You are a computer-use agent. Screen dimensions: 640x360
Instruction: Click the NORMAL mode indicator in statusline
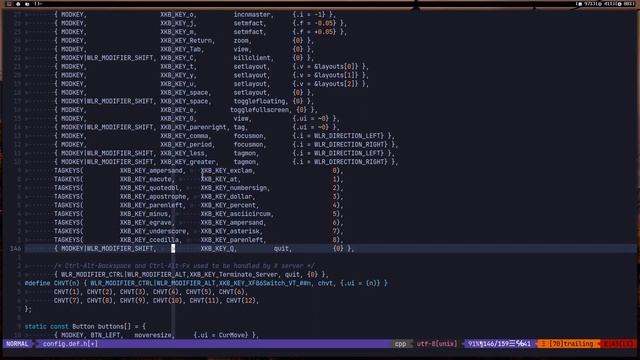pyautogui.click(x=17, y=344)
